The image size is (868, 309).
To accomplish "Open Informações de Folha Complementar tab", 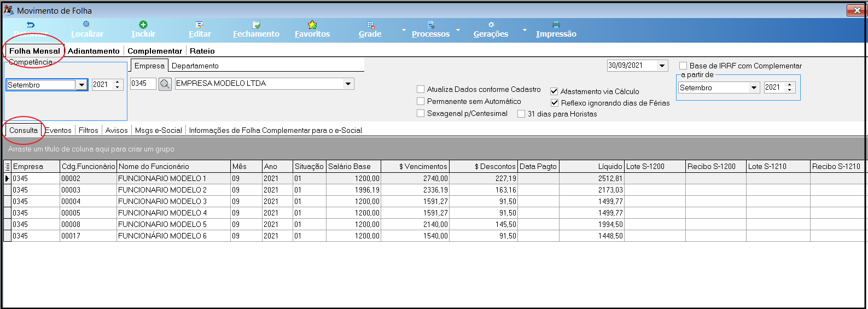I will click(276, 130).
